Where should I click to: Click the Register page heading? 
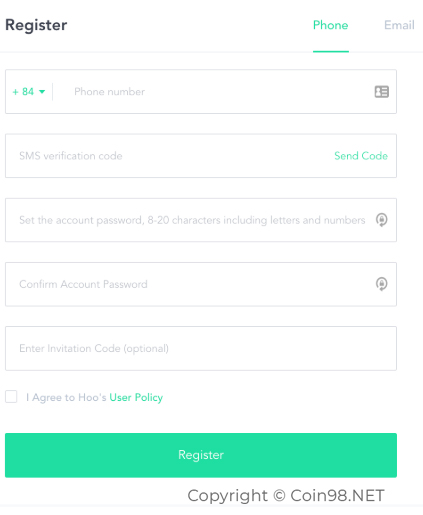pos(36,26)
